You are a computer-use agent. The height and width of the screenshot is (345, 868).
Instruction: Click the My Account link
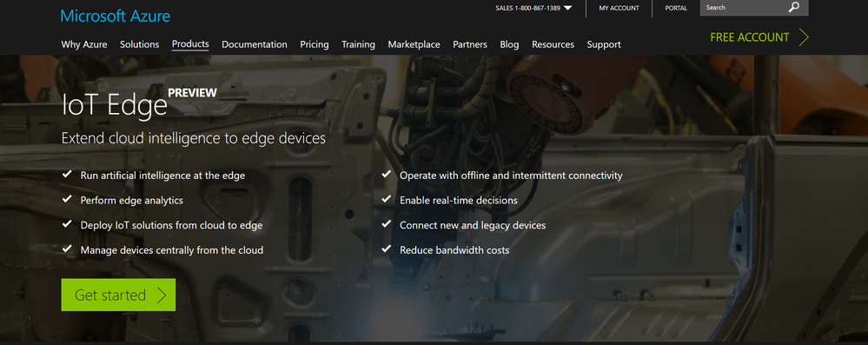coord(619,8)
